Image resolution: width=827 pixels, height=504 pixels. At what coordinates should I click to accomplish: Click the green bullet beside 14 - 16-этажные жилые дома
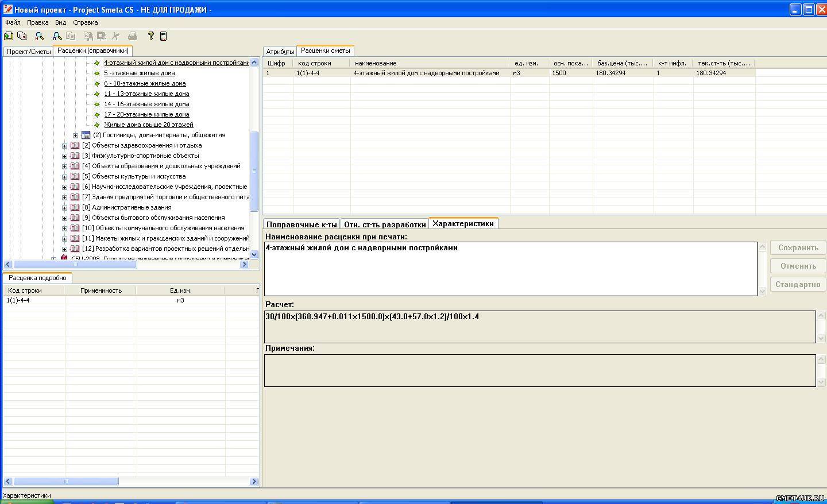click(x=97, y=104)
